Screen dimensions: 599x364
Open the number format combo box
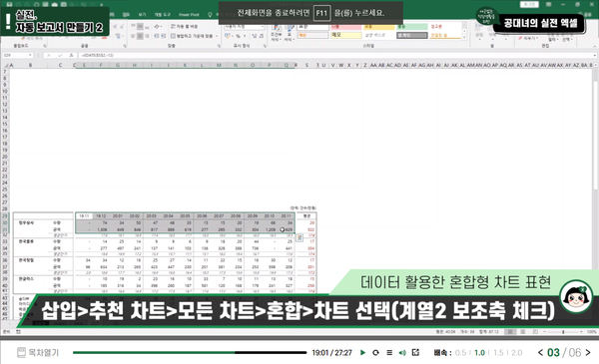click(245, 27)
